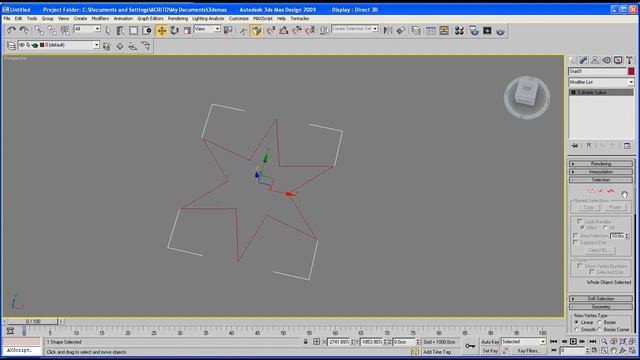Click the Play Animation button
Screen dimensions: 640x360
[x=573, y=342]
